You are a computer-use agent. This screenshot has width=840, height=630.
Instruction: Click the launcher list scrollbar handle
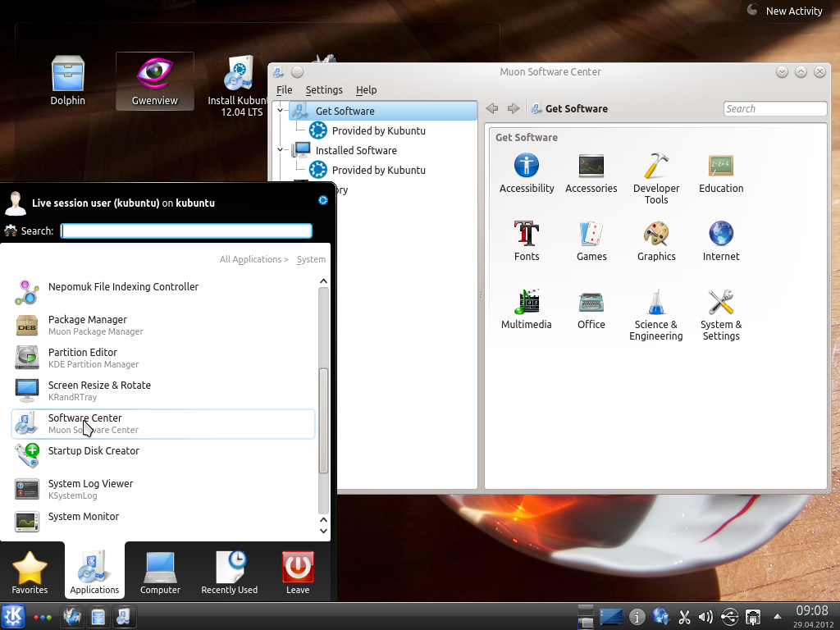[323, 421]
